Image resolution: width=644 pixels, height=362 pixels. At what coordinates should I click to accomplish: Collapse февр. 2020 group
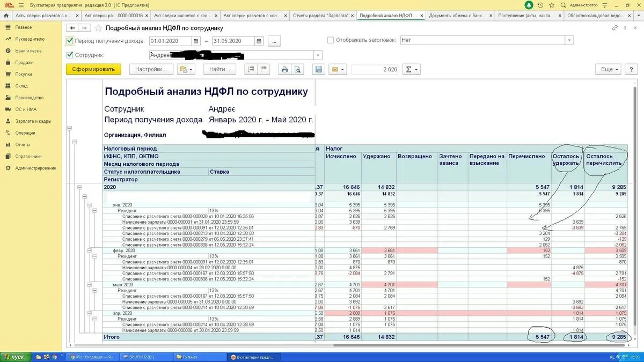[x=90, y=250]
